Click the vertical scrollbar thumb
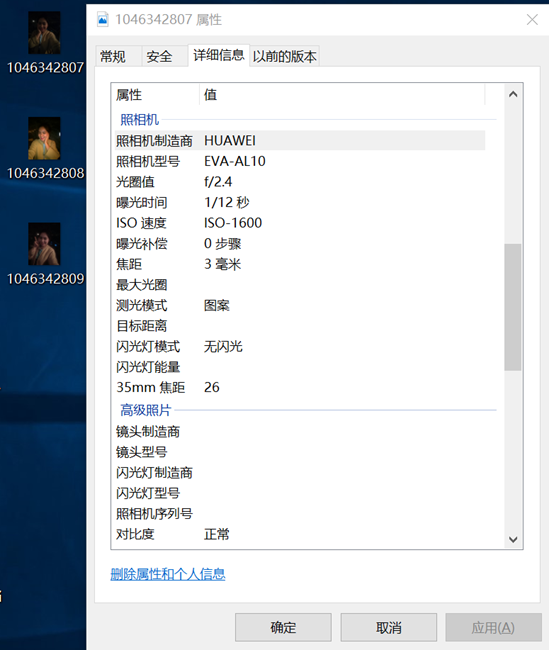The image size is (549, 650). (x=513, y=307)
